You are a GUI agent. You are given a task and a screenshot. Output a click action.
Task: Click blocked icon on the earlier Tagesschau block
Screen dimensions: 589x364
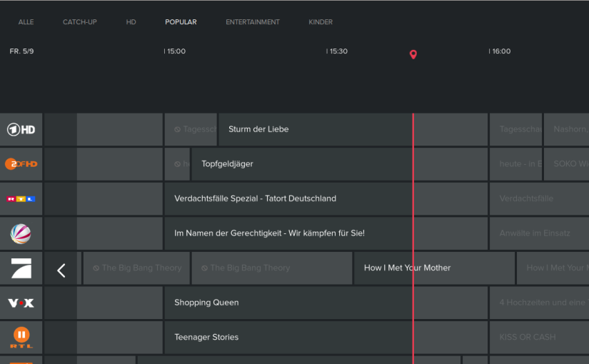177,130
